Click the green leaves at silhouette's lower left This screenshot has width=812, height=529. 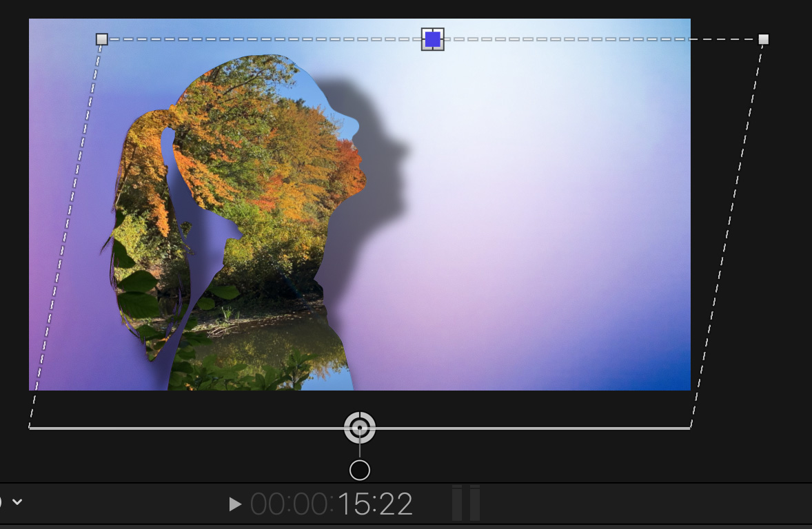pyautogui.click(x=138, y=289)
